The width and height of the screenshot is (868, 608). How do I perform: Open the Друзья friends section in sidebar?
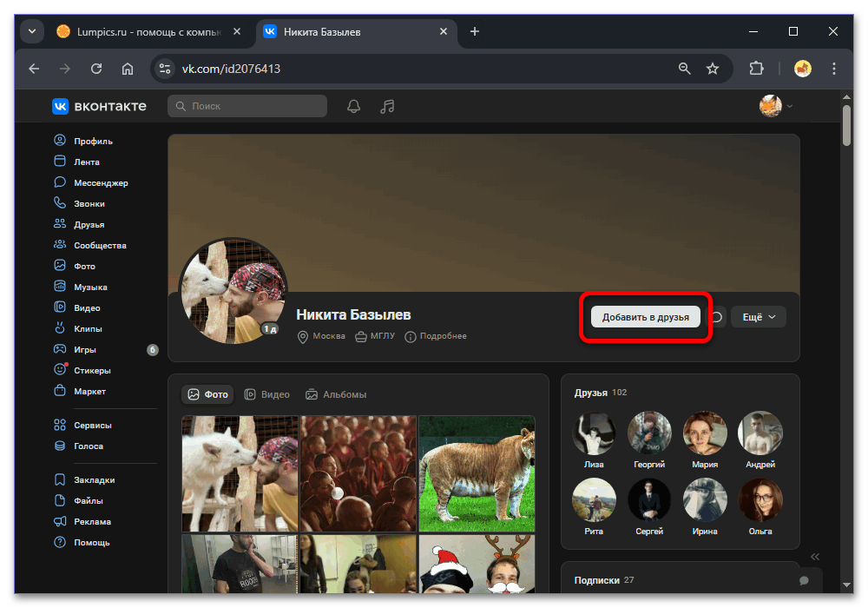[x=79, y=224]
